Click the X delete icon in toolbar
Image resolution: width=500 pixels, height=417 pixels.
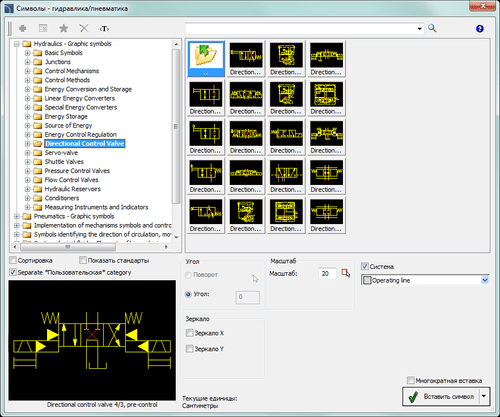[x=84, y=28]
